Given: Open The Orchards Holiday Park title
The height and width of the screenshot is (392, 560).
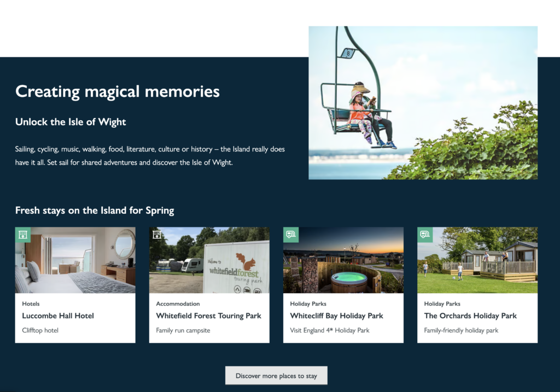Looking at the screenshot, I should 470,315.
